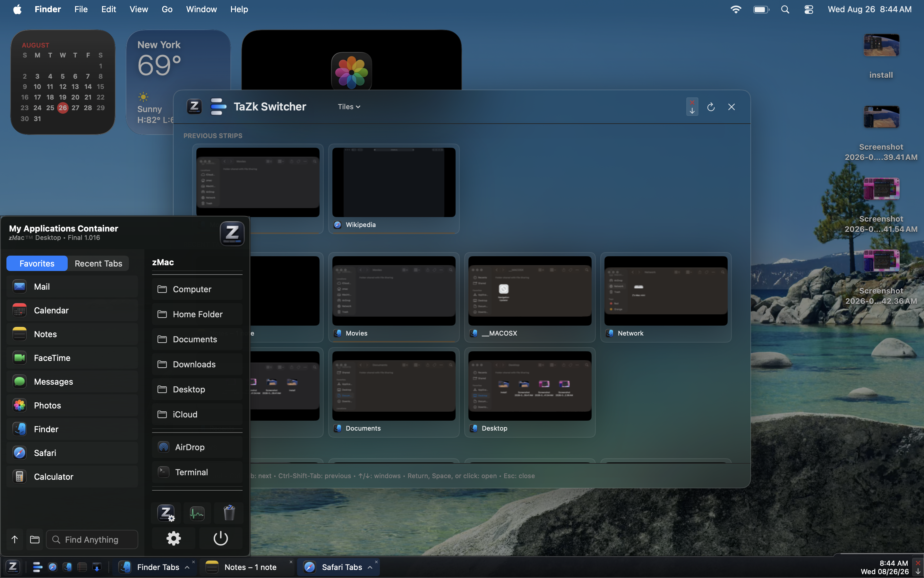This screenshot has width=924, height=578.
Task: Click the Z start button in taskbar
Action: [x=13, y=567]
